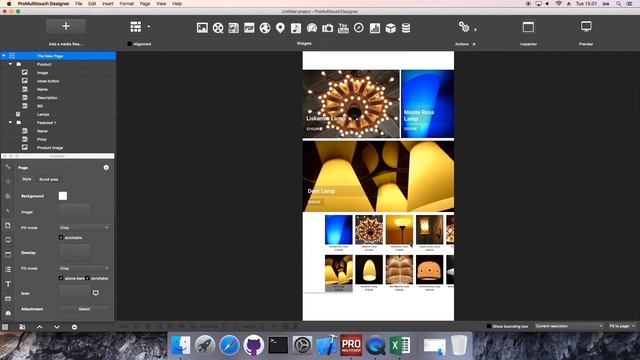640x360 pixels.
Task: Click the Icon image well
Action: click(74, 293)
